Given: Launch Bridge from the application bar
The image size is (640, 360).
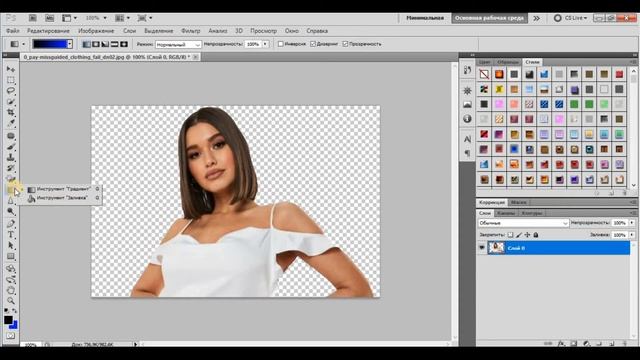Looking at the screenshot, I should (33, 18).
